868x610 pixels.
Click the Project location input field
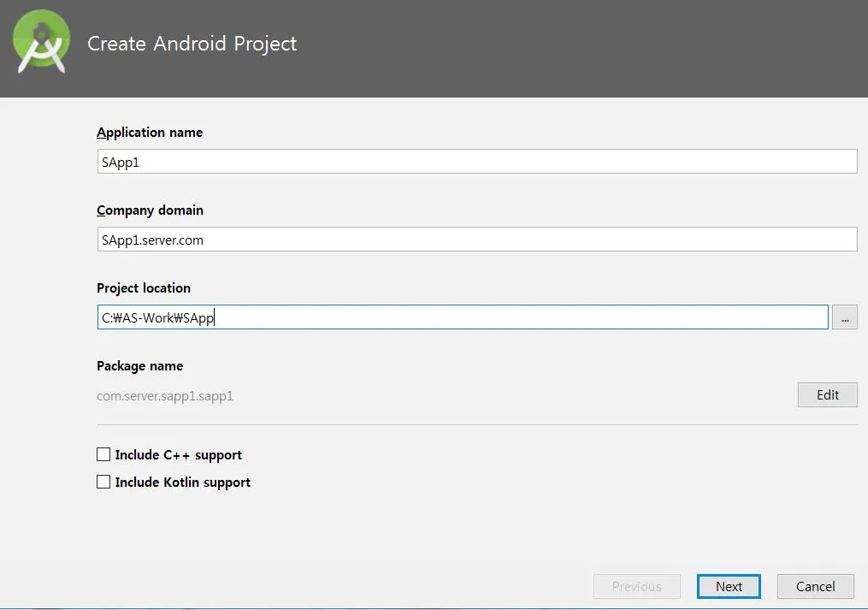pyautogui.click(x=463, y=317)
